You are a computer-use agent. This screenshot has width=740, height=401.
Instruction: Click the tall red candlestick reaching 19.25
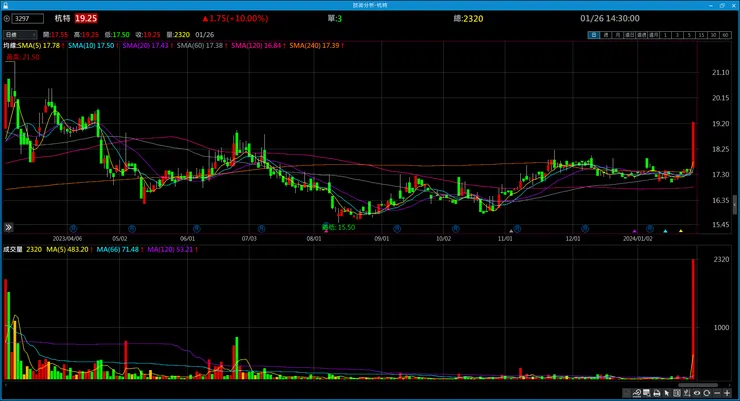click(693, 144)
